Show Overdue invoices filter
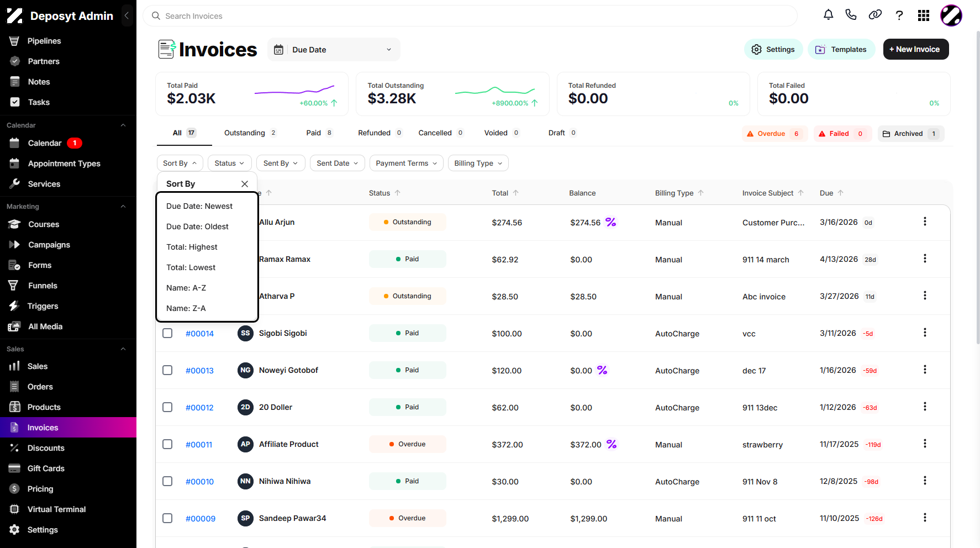Screen dimensions: 980x548 point(774,134)
